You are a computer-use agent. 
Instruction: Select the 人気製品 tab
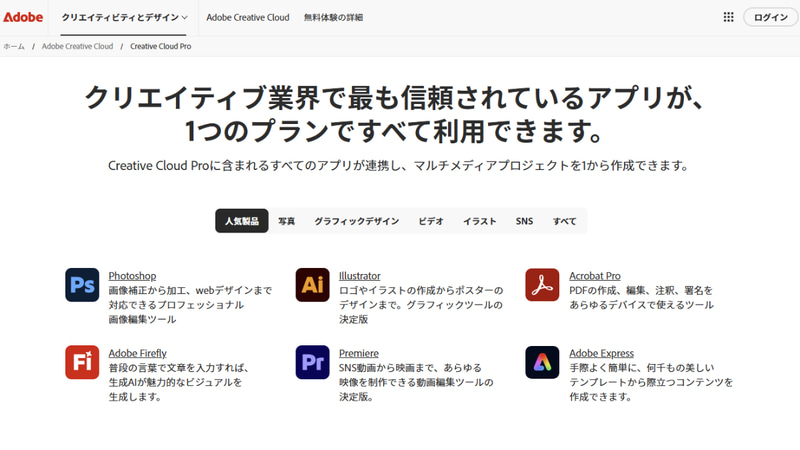click(x=242, y=221)
